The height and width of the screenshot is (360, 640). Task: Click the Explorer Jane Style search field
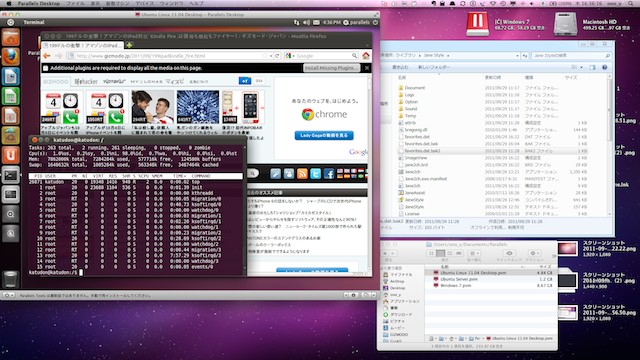tap(571, 56)
